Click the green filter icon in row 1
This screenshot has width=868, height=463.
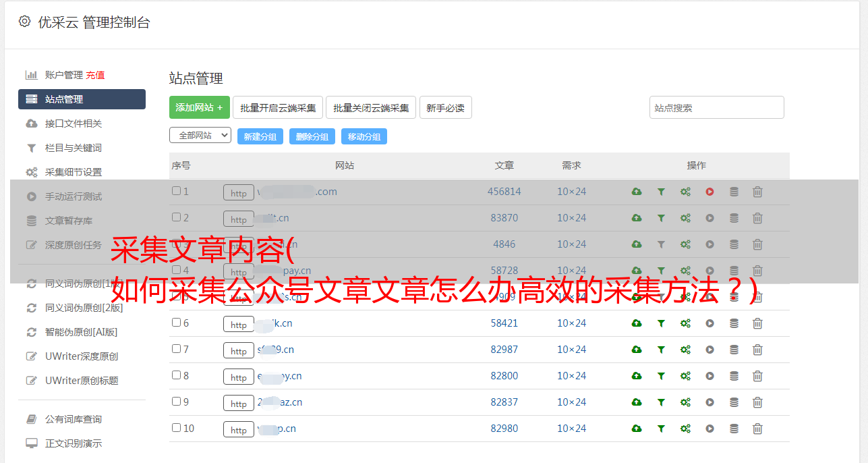pyautogui.click(x=661, y=192)
